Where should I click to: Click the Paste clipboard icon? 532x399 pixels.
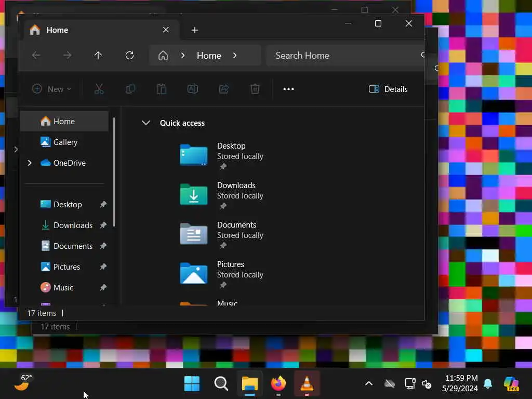(162, 89)
